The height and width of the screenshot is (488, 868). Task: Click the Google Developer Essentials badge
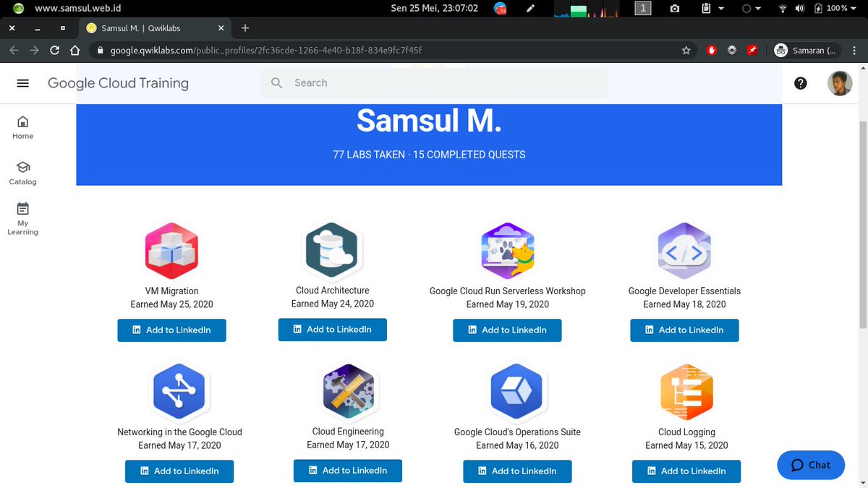[x=684, y=251]
